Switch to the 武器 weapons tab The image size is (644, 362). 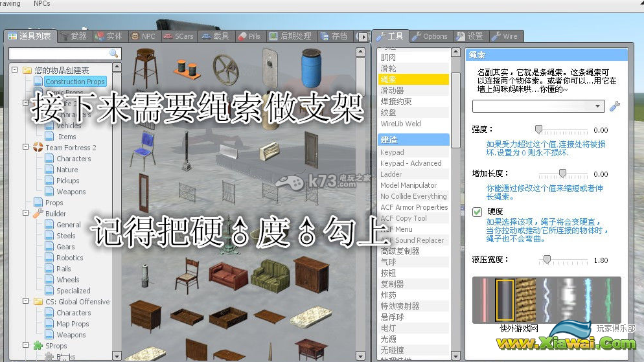74,36
